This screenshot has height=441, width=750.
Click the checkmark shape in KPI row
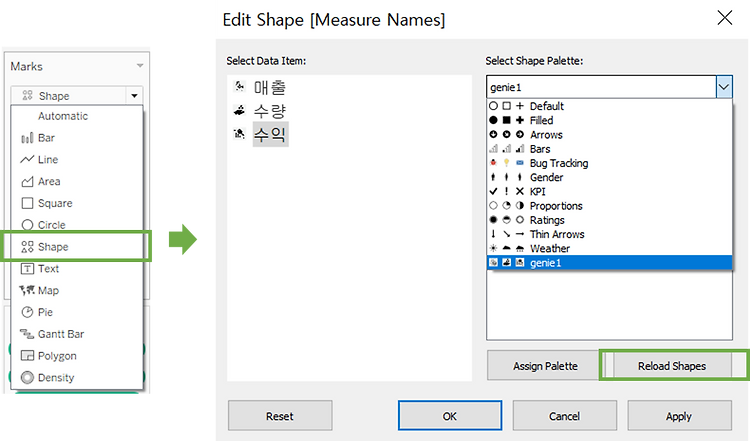pyautogui.click(x=493, y=191)
